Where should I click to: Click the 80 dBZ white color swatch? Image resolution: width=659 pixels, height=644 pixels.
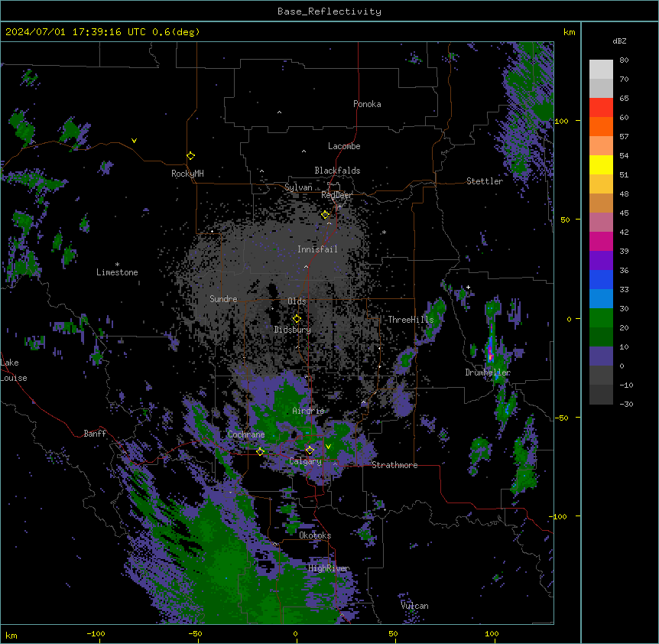601,70
